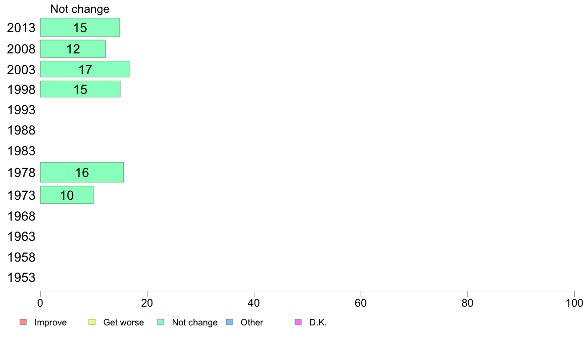588x364 pixels.
Task: Select the 2008 bar showing 12
Action: coord(73,49)
